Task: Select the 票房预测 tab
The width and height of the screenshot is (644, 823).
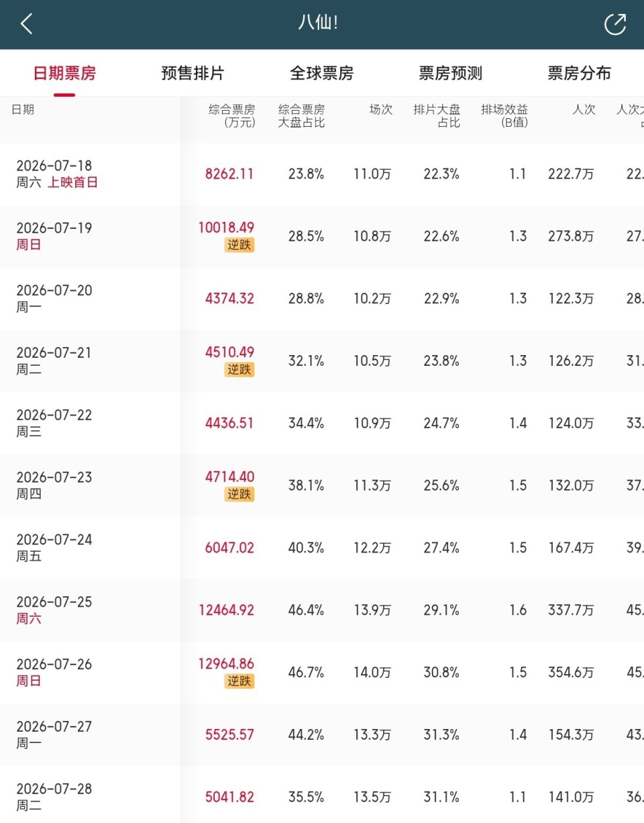Action: (x=450, y=73)
